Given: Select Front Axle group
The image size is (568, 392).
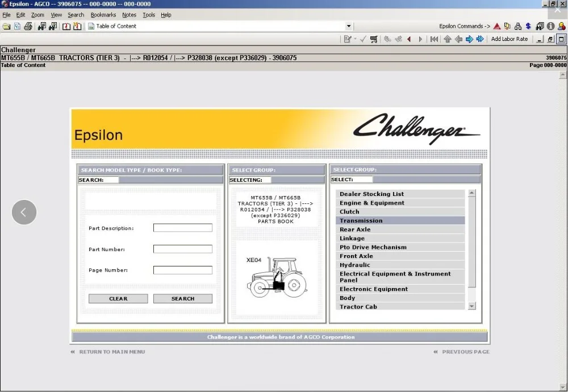Looking at the screenshot, I should click(400, 256).
